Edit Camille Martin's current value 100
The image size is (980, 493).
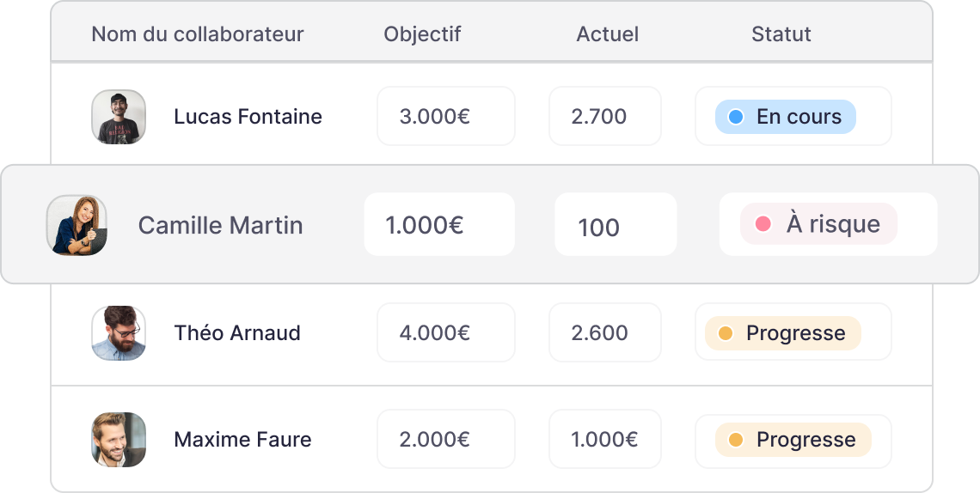coord(616,224)
